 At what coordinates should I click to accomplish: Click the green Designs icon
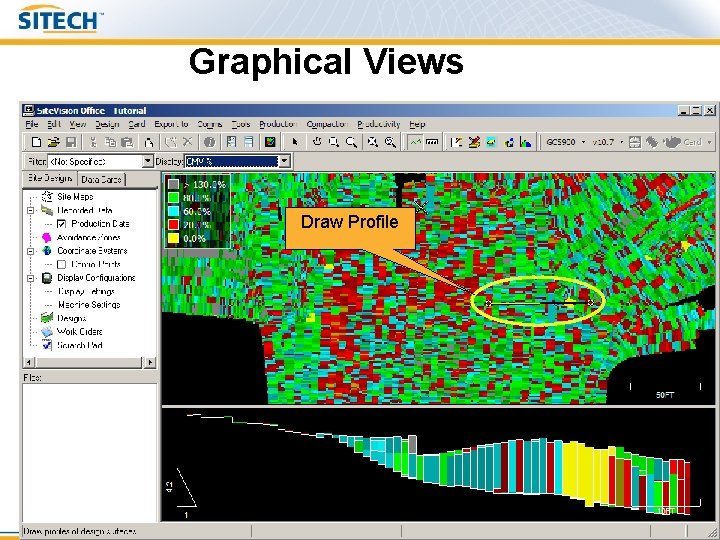(47, 318)
